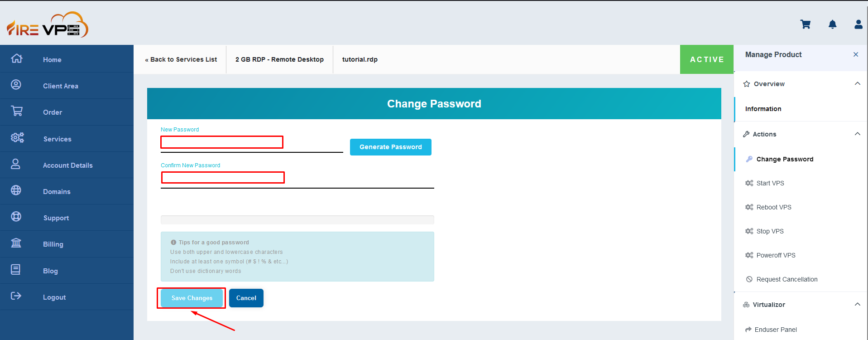Click the gears icon beside Stop VPS
868x340 pixels.
pos(749,231)
